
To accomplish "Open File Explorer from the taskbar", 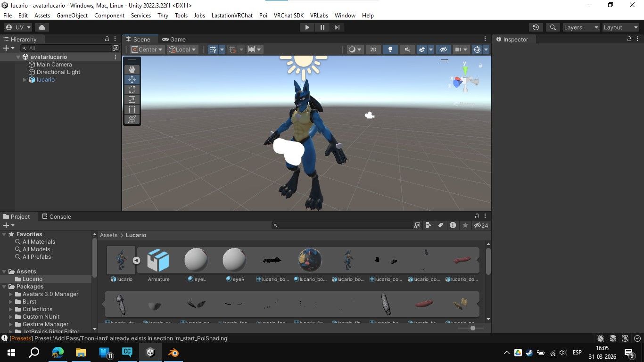I will (x=81, y=353).
